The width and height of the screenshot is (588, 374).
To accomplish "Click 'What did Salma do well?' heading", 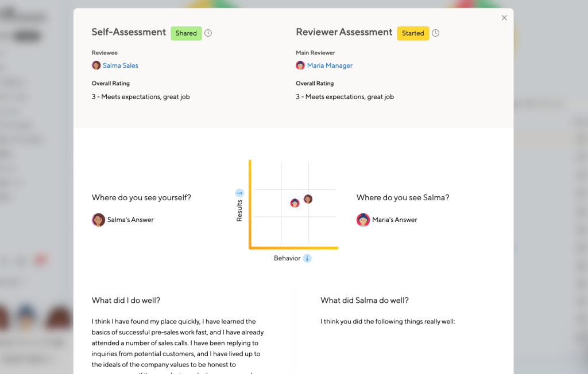I will (365, 300).
